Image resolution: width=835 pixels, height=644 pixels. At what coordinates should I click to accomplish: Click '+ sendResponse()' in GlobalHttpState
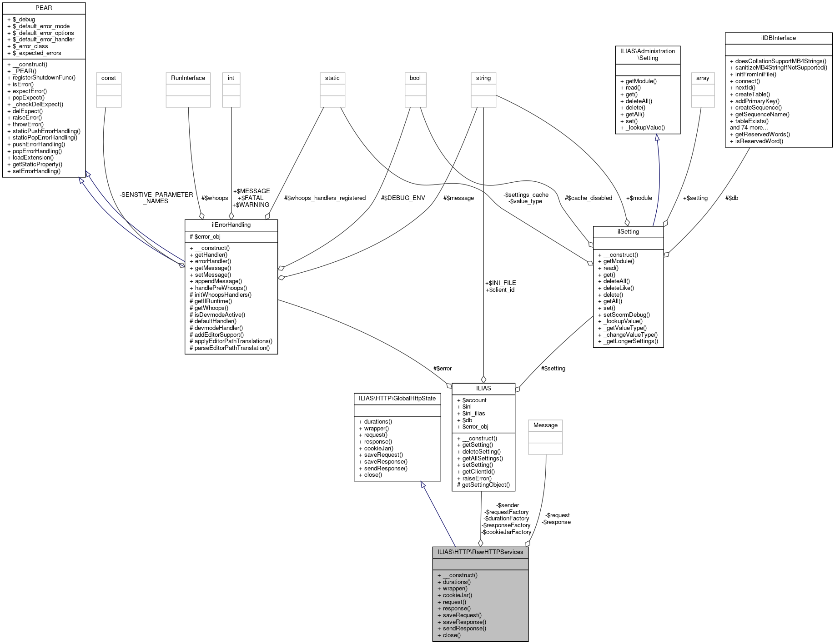383,469
